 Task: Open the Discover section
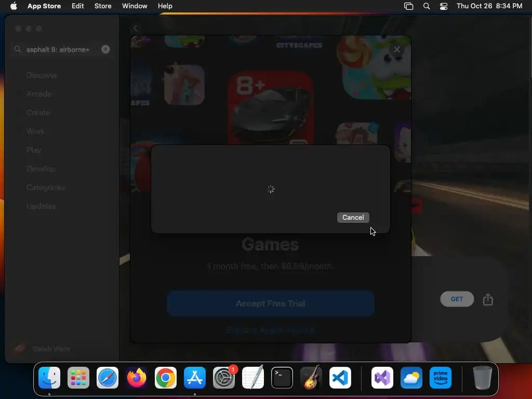pyautogui.click(x=42, y=75)
